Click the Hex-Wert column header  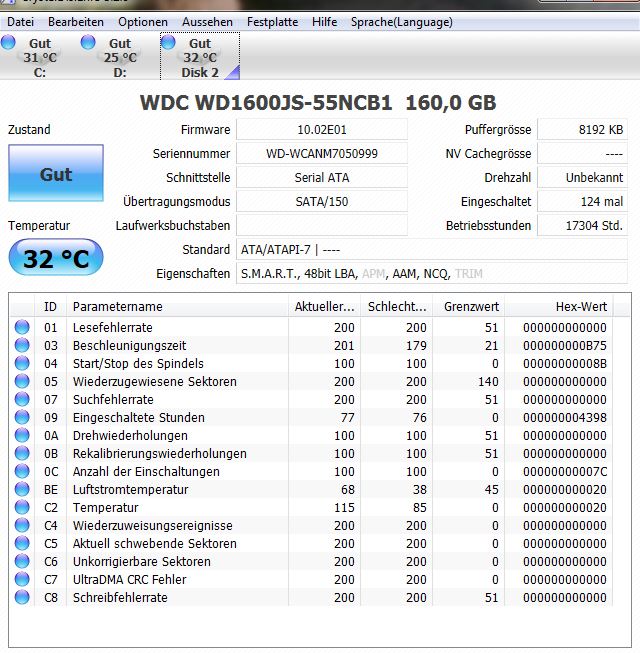tap(559, 307)
